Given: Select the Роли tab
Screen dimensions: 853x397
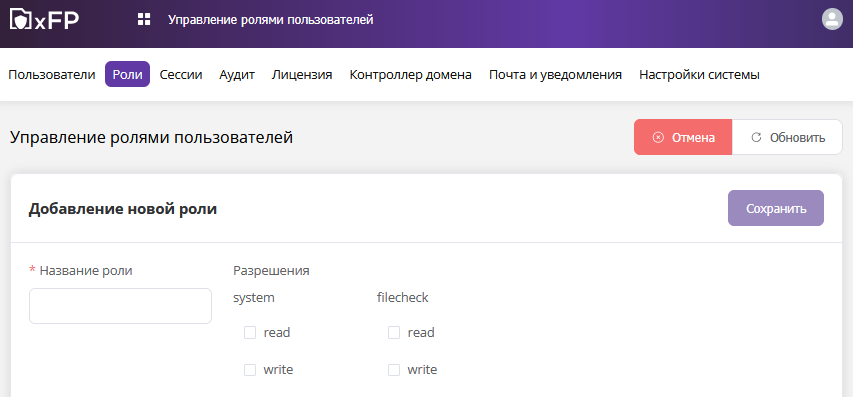Looking at the screenshot, I should [127, 75].
